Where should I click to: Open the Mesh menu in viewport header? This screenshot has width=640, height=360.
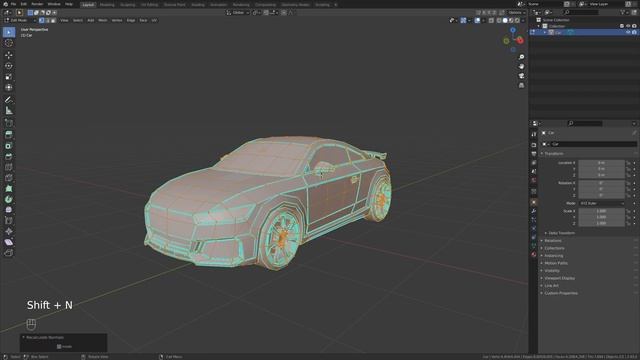[102, 20]
